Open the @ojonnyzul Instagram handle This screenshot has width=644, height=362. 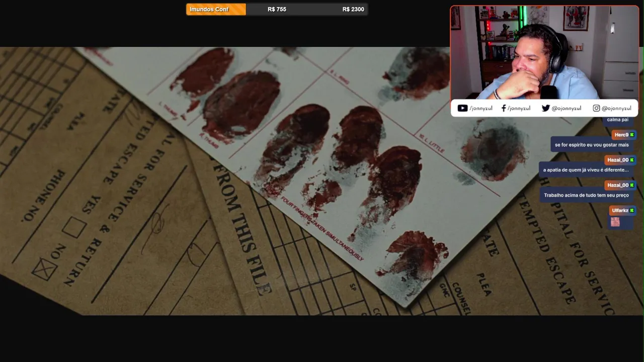616,108
